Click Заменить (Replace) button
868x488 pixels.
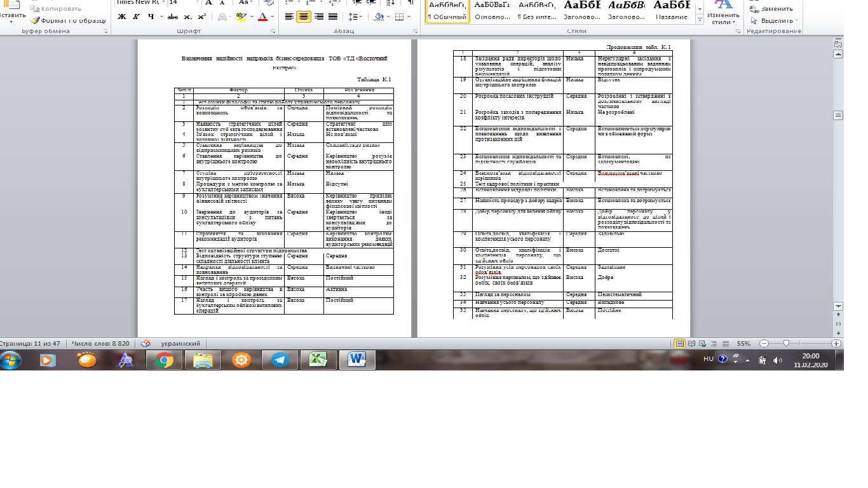pos(772,9)
